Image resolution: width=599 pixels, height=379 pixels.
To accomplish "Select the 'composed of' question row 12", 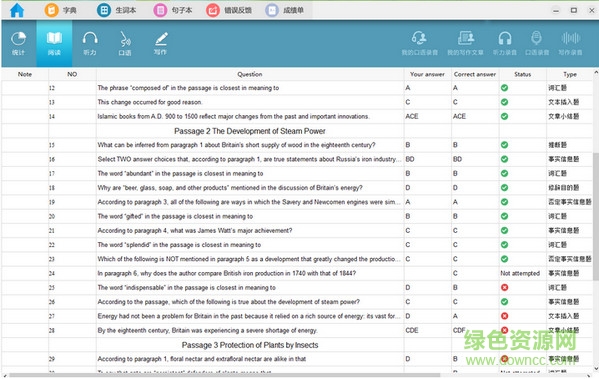I will (x=297, y=88).
